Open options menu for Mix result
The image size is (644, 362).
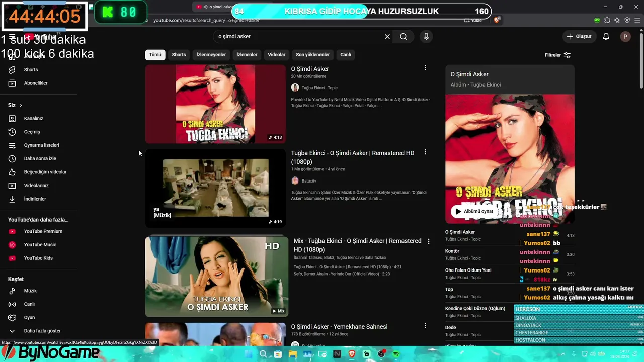pyautogui.click(x=429, y=241)
